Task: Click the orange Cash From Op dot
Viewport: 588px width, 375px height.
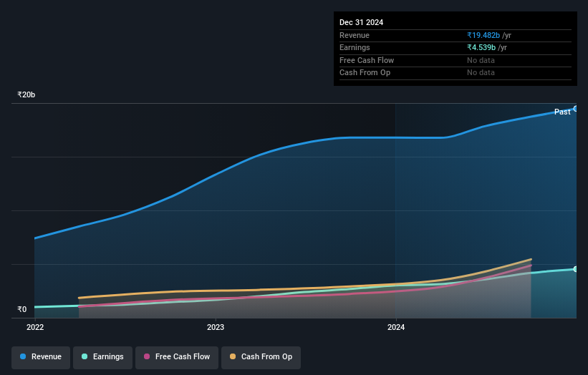Action: click(233, 356)
